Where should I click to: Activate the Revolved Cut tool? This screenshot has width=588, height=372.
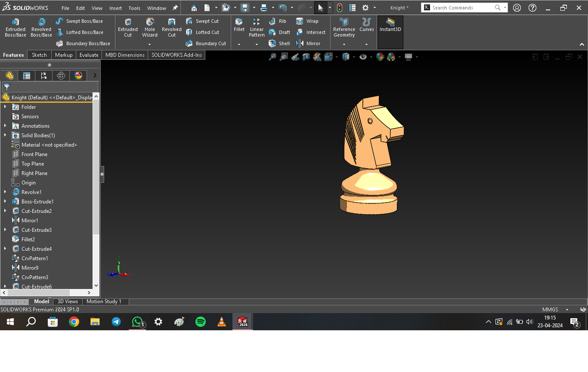click(172, 28)
